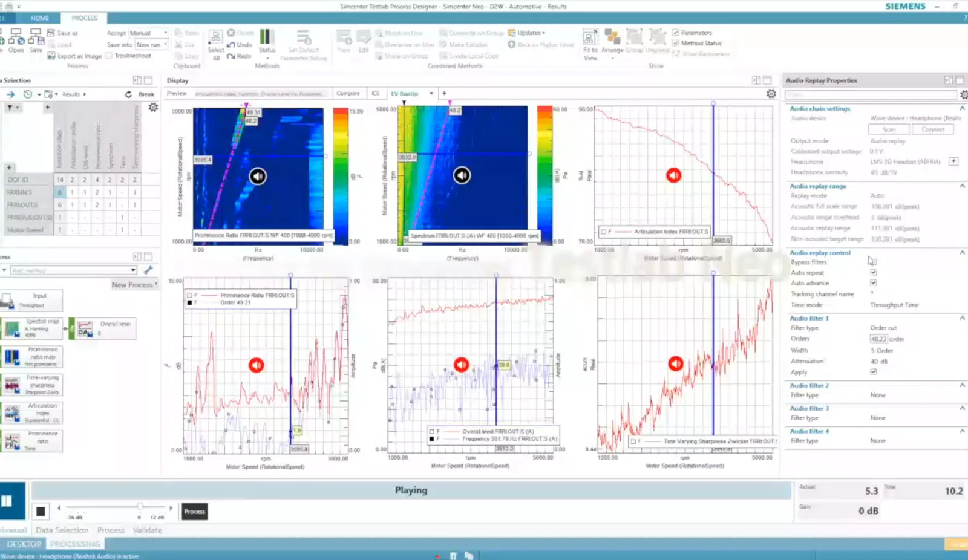Viewport: 968px width, 560px height.
Task: Pause audio playback
Action: point(7,501)
